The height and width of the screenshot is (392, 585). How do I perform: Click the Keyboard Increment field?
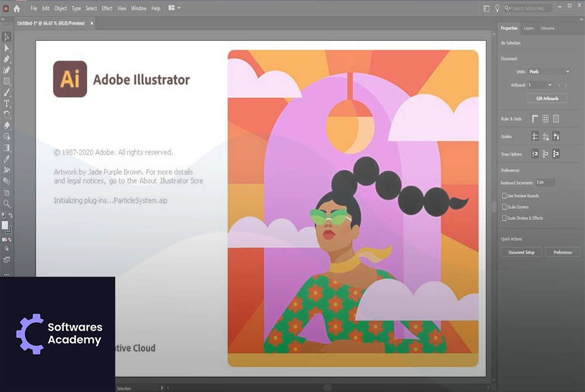click(x=545, y=182)
